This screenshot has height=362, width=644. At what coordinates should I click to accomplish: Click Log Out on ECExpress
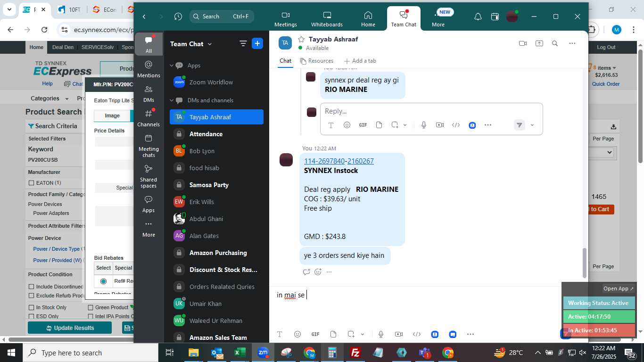click(606, 47)
